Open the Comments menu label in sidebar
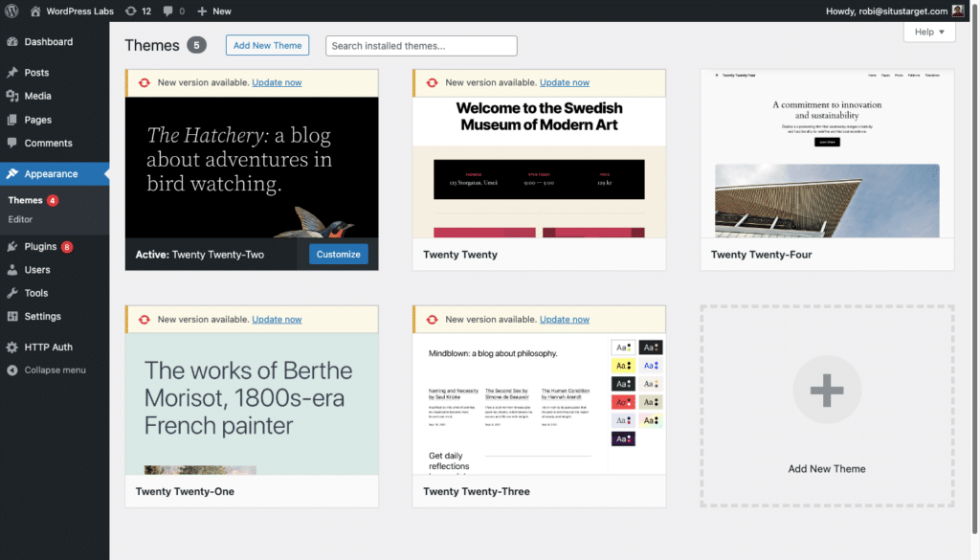 48,144
